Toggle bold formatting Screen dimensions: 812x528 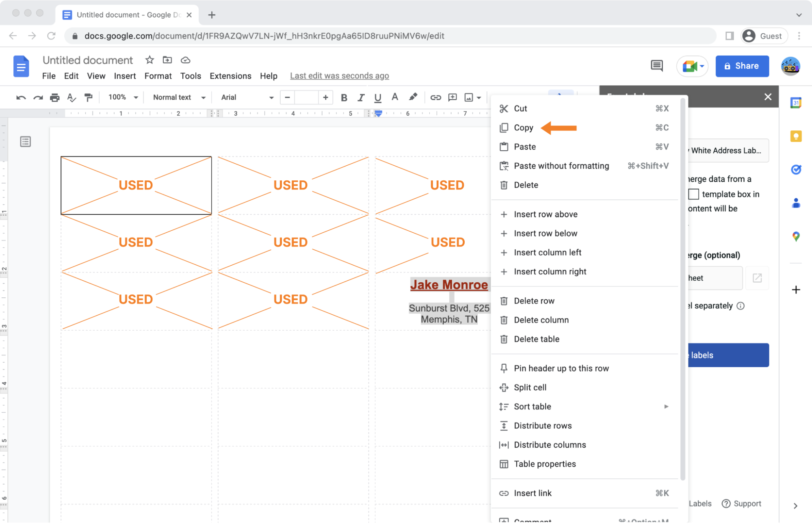(344, 97)
